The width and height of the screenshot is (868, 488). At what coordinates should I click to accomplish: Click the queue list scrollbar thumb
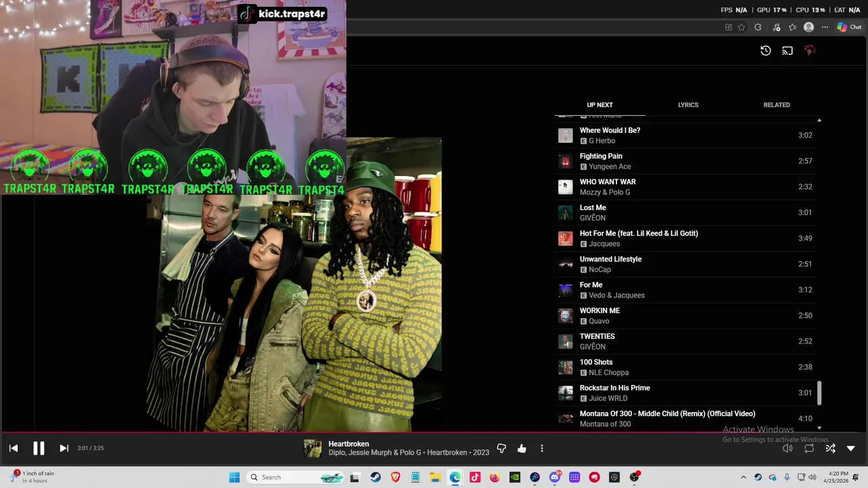819,393
